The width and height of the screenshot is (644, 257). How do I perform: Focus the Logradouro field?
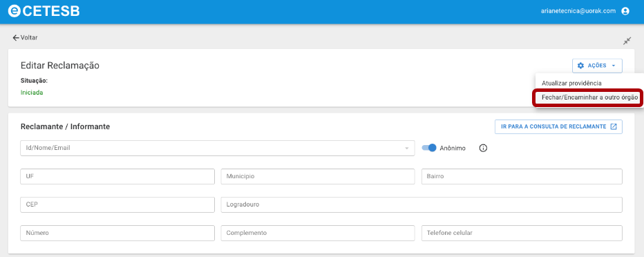tap(422, 204)
